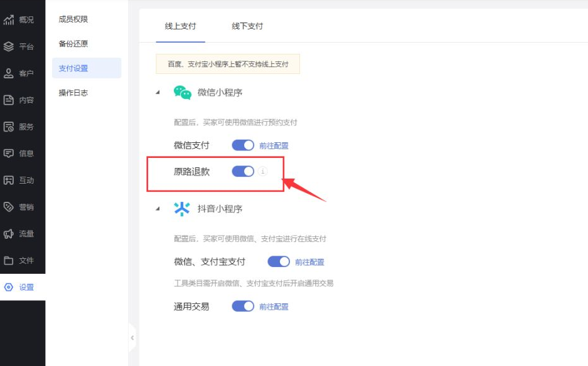Image resolution: width=588 pixels, height=366 pixels.
Task: Toggle the 微信支付 switch
Action: [243, 145]
